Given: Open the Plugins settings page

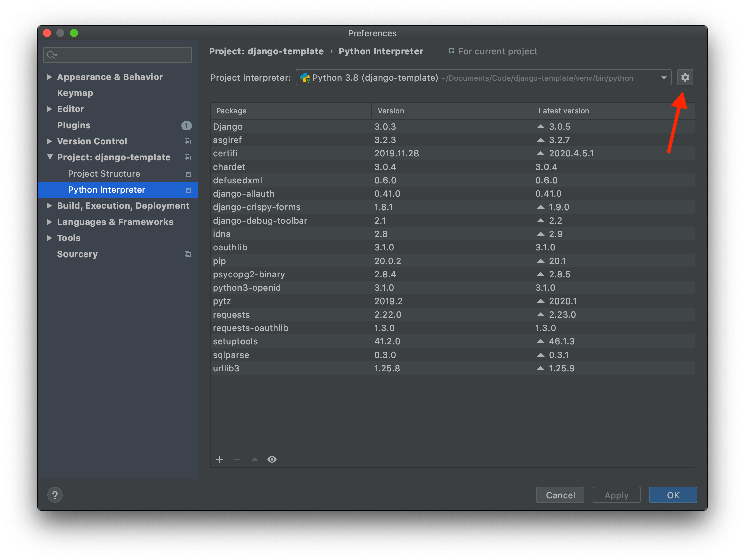Looking at the screenshot, I should click(74, 125).
